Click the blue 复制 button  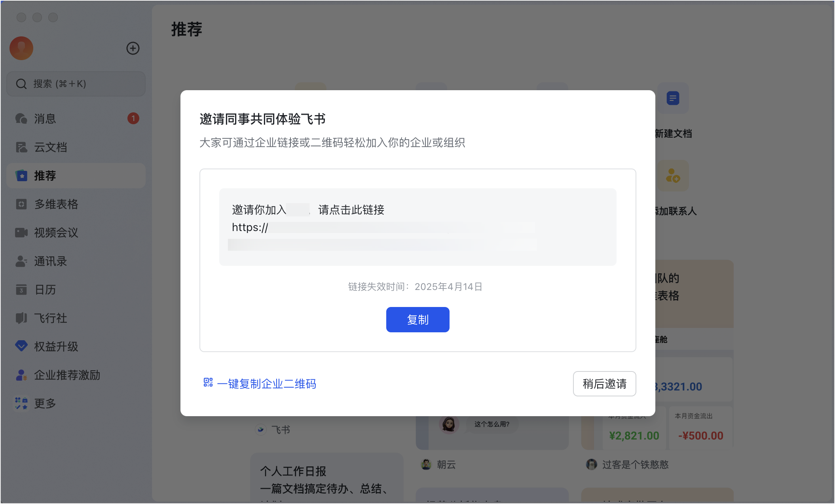(417, 320)
